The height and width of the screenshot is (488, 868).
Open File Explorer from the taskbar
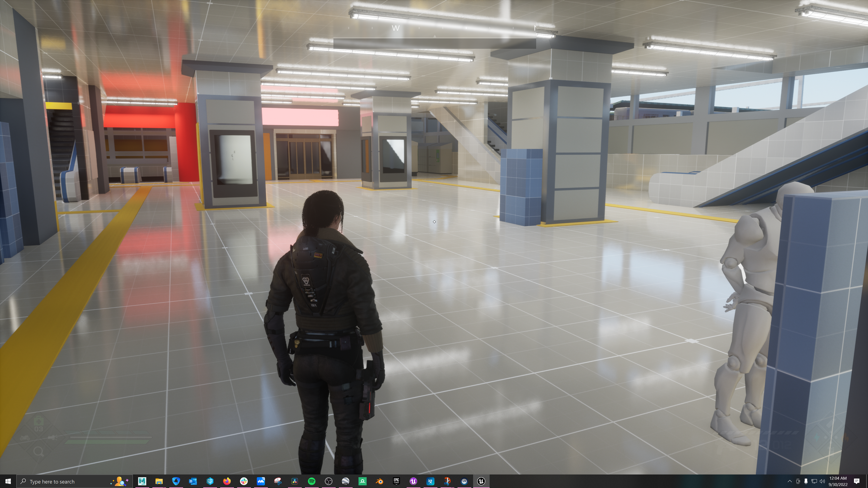point(159,481)
